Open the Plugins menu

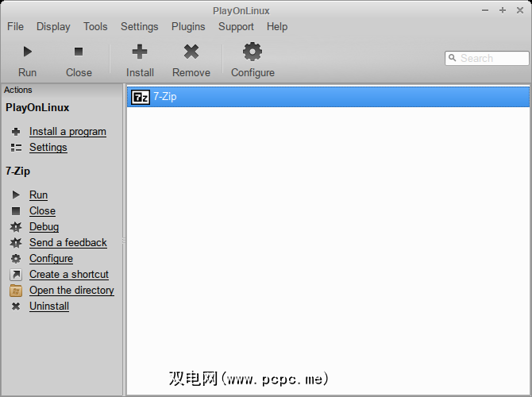click(188, 26)
